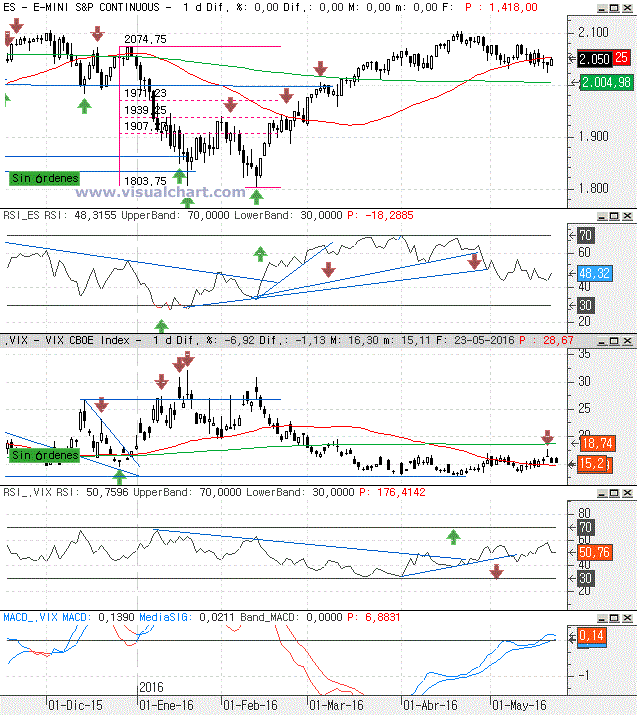Click the 1.800 price scale label

coord(593,188)
